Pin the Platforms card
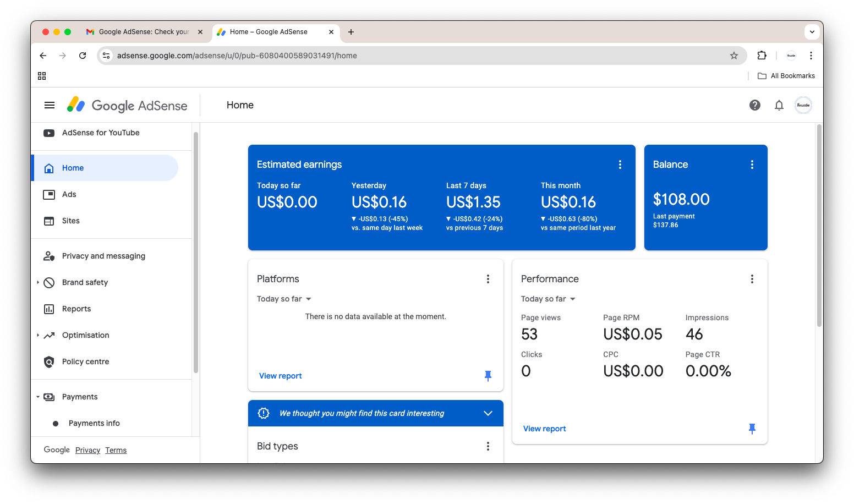This screenshot has height=504, width=854. 488,376
